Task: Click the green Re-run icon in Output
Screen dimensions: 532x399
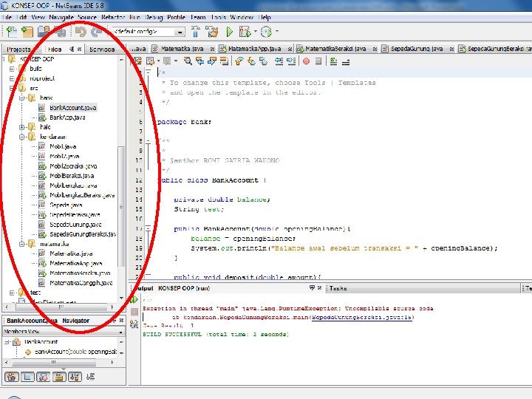Action: (x=134, y=299)
